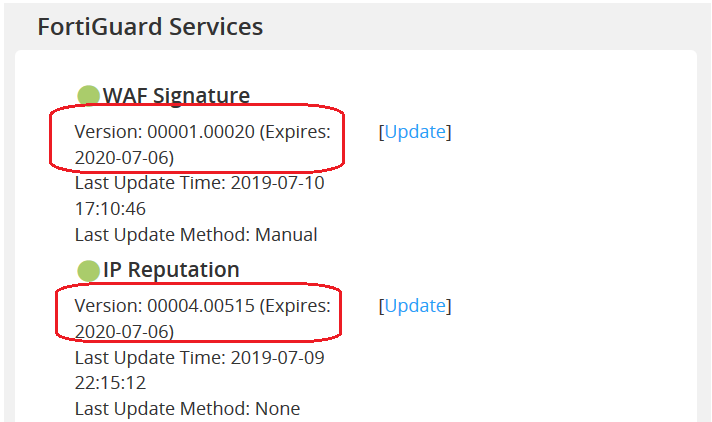Click the green status icon beside IP Reputation
712x422 pixels.
click(89, 270)
